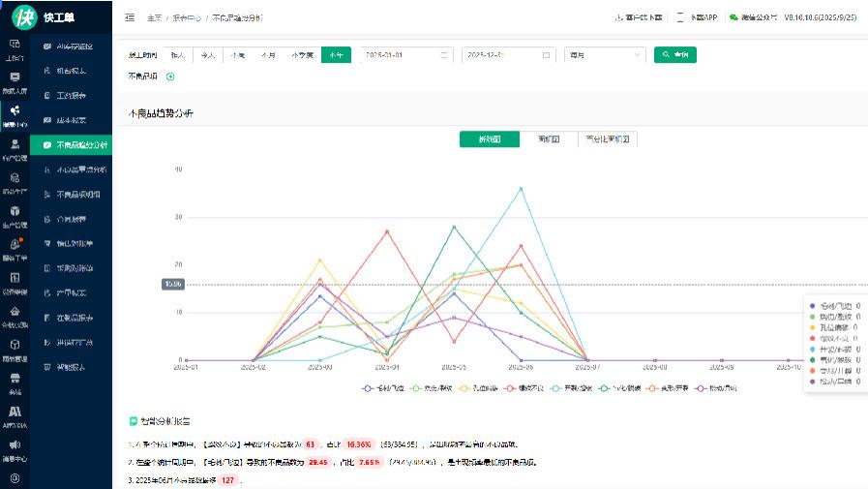Open the 工资报表 submenu item
868x489 pixels.
click(x=71, y=95)
